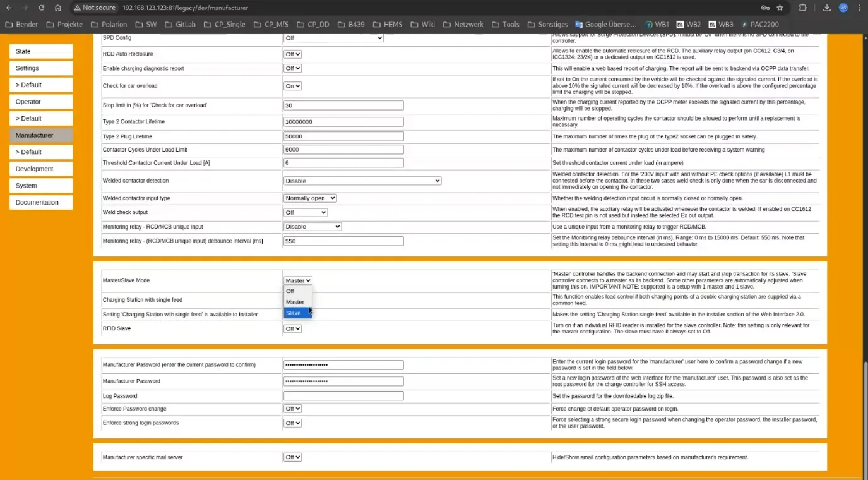868x480 pixels.
Task: Select Slave in the Master/Slave Mode list
Action: [294, 313]
